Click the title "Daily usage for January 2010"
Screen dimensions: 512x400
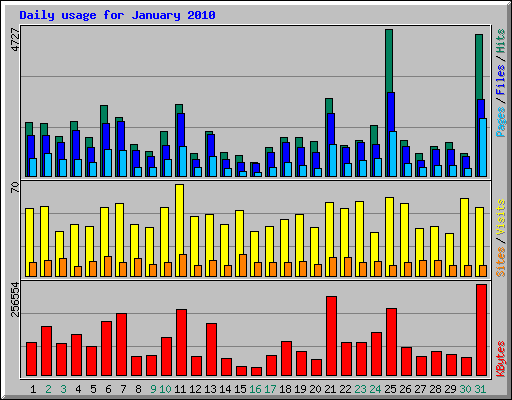[x=117, y=15]
